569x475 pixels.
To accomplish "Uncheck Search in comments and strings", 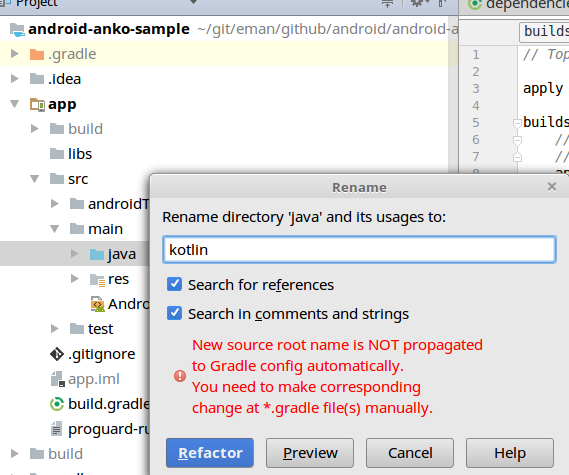I will click(x=175, y=313).
